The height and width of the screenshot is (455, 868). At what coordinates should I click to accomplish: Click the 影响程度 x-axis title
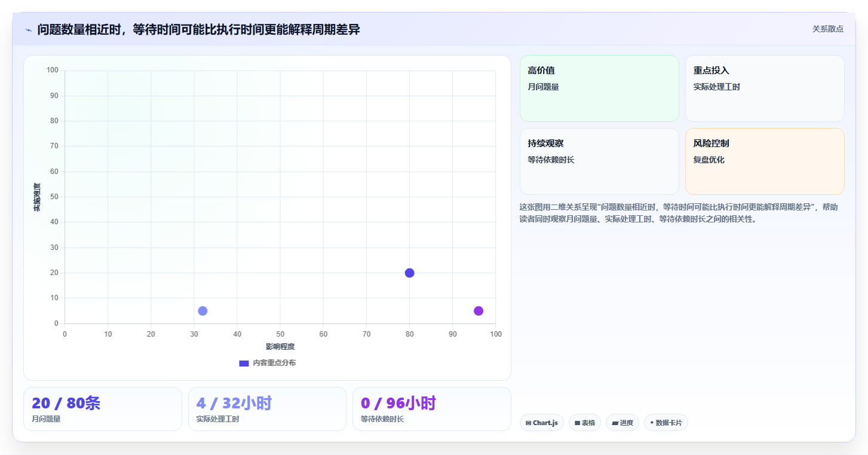click(280, 347)
